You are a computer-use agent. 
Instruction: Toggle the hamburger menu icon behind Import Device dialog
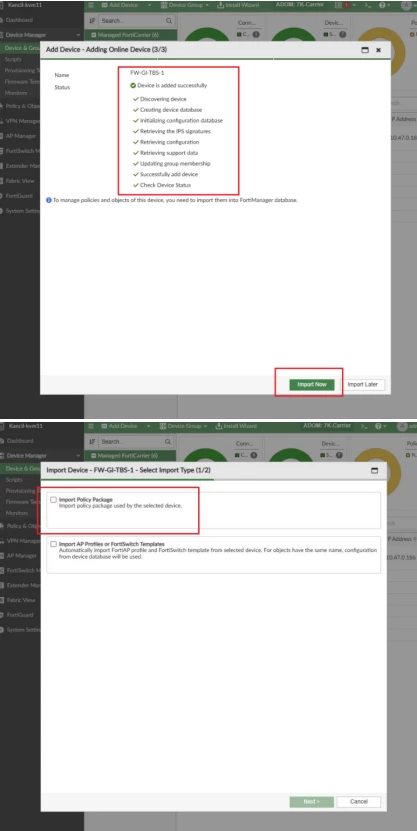91,426
